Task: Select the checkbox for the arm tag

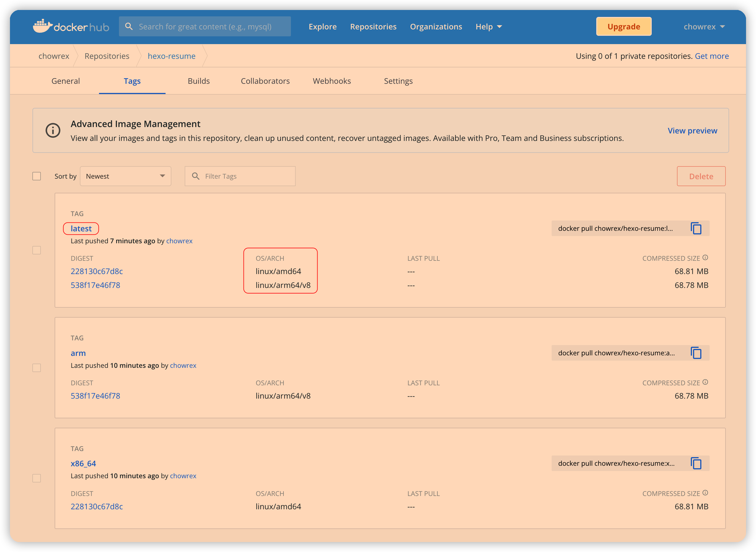Action: point(36,368)
